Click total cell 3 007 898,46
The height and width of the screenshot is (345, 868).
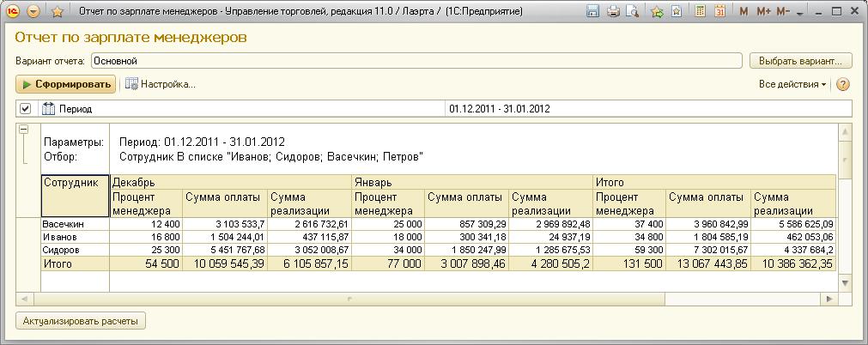click(467, 263)
